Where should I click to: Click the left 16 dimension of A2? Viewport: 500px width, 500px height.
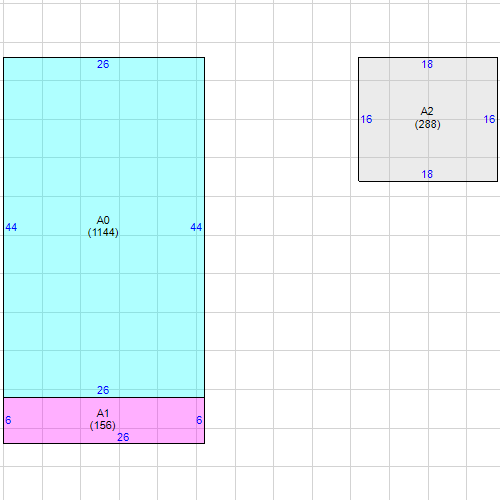pos(366,119)
